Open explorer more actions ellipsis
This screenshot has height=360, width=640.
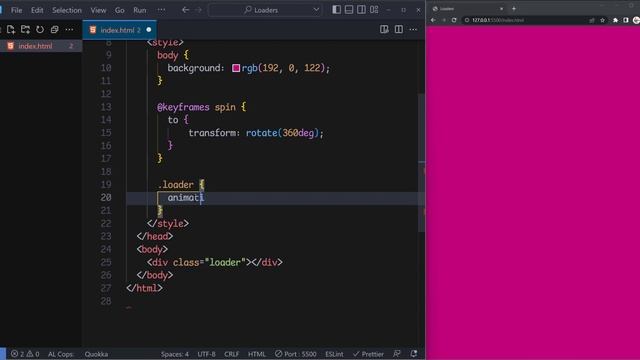(x=69, y=29)
